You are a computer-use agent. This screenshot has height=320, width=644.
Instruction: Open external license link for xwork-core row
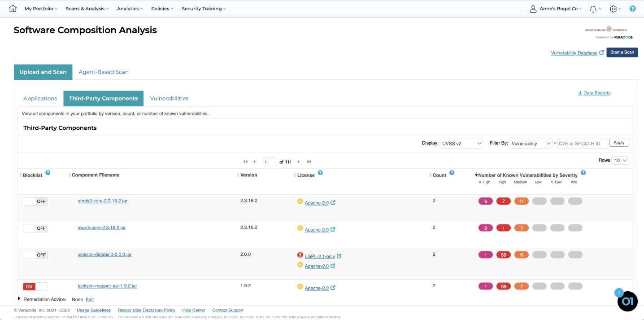coord(333,229)
